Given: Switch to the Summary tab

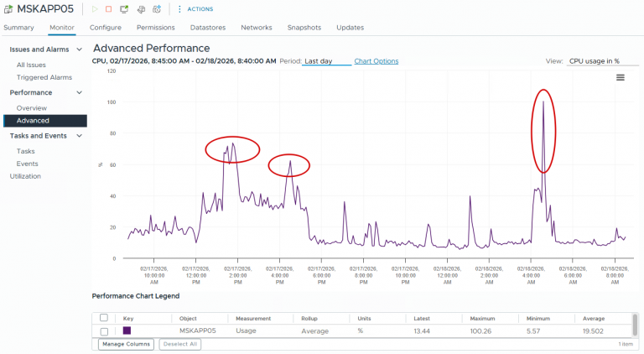Looking at the screenshot, I should (x=18, y=28).
